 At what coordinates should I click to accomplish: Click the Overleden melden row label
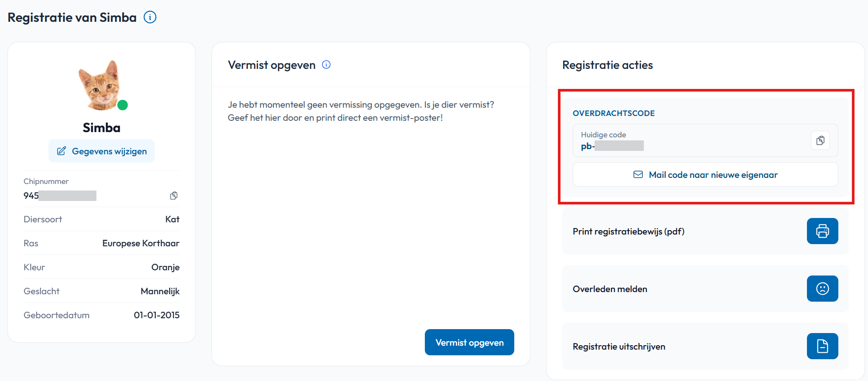pyautogui.click(x=610, y=289)
